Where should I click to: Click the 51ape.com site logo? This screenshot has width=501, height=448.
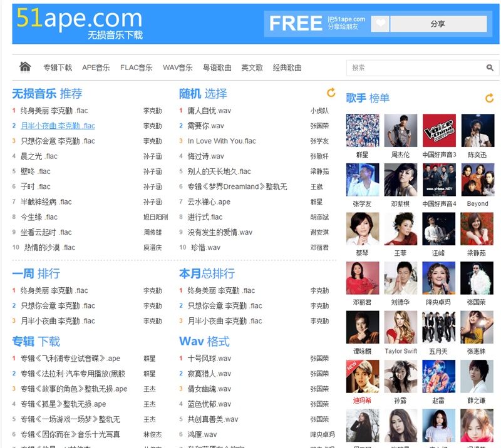click(80, 23)
